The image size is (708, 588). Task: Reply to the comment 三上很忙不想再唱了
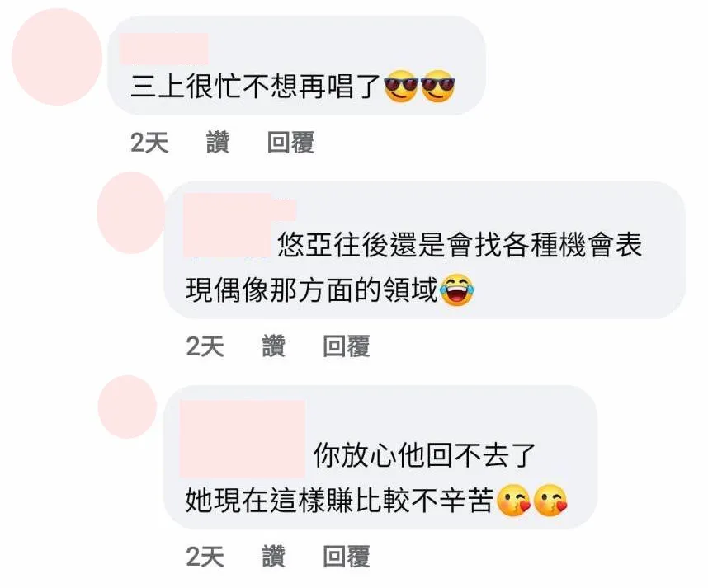[x=290, y=143]
